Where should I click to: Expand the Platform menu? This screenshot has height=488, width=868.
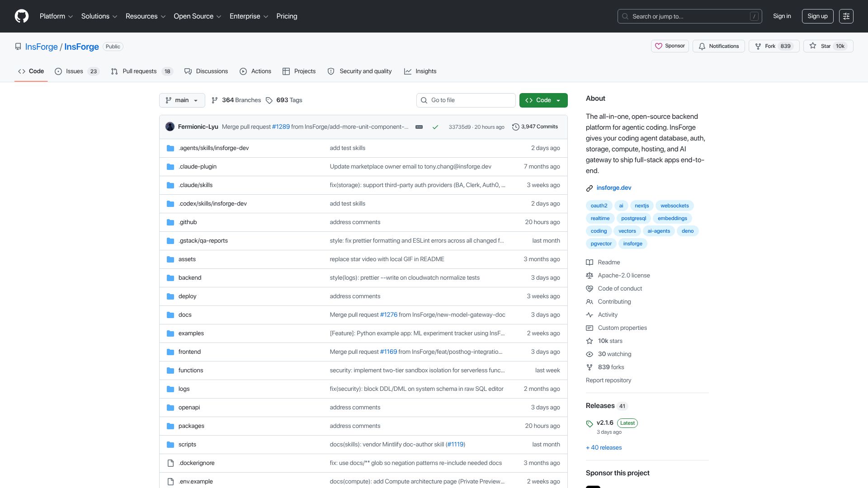coord(56,16)
